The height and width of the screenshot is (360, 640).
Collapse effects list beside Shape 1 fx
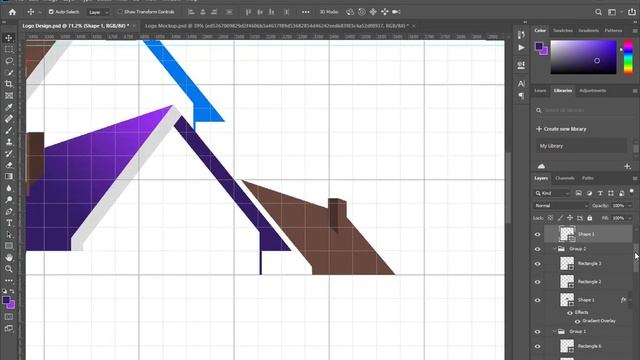click(631, 300)
